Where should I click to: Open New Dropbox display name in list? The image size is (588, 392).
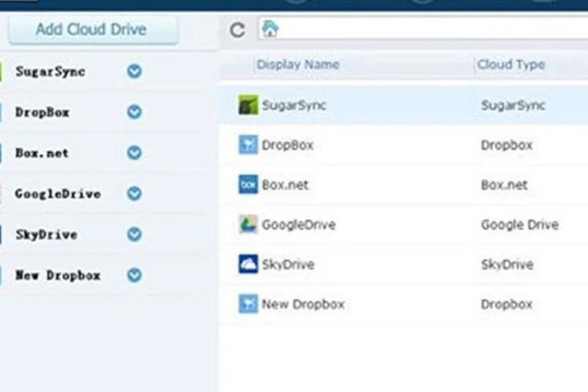pyautogui.click(x=303, y=304)
